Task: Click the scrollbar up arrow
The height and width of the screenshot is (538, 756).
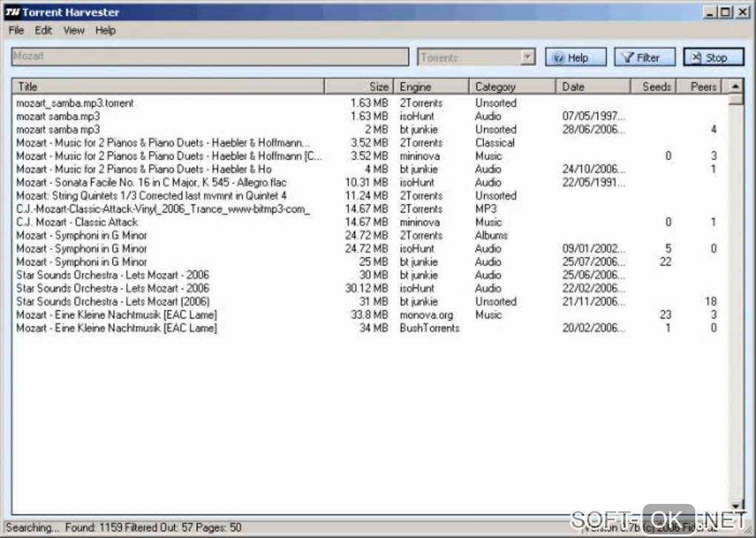Action: tap(735, 86)
